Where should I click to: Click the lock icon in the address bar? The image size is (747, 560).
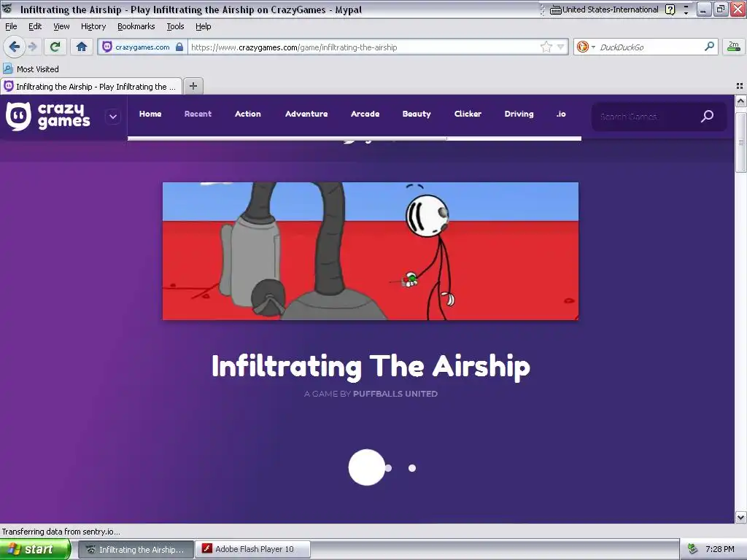pyautogui.click(x=179, y=47)
